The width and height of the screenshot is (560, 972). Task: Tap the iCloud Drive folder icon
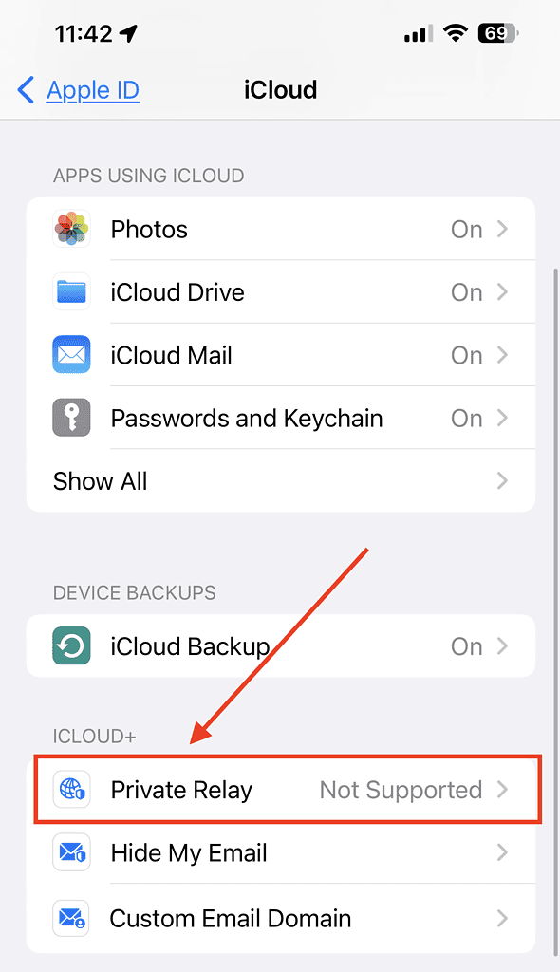tap(71, 292)
